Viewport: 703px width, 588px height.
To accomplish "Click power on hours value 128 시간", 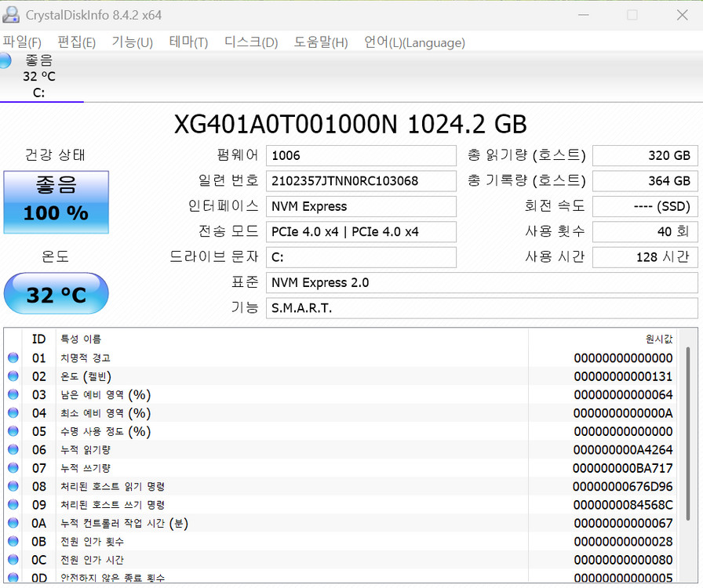I will [x=645, y=257].
